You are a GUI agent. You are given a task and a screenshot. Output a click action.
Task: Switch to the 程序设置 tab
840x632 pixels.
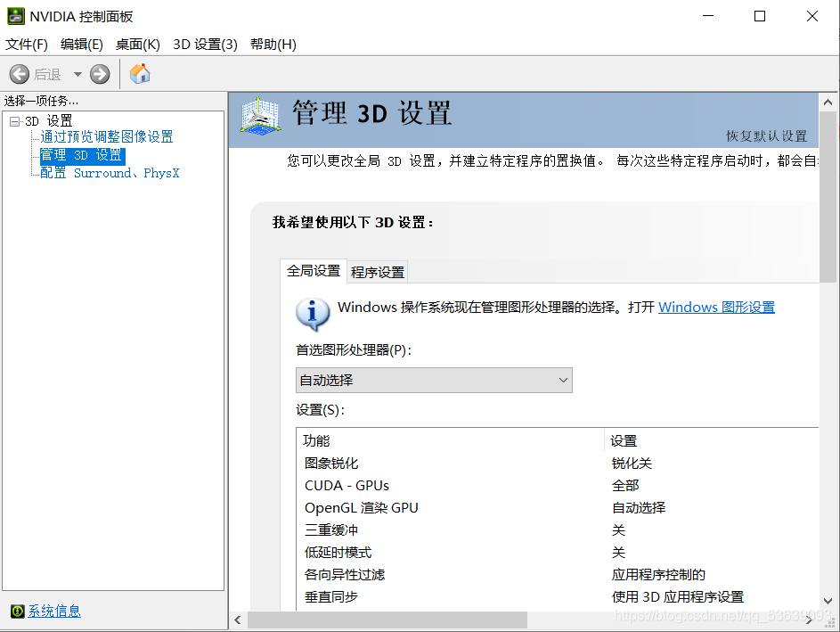coord(377,271)
